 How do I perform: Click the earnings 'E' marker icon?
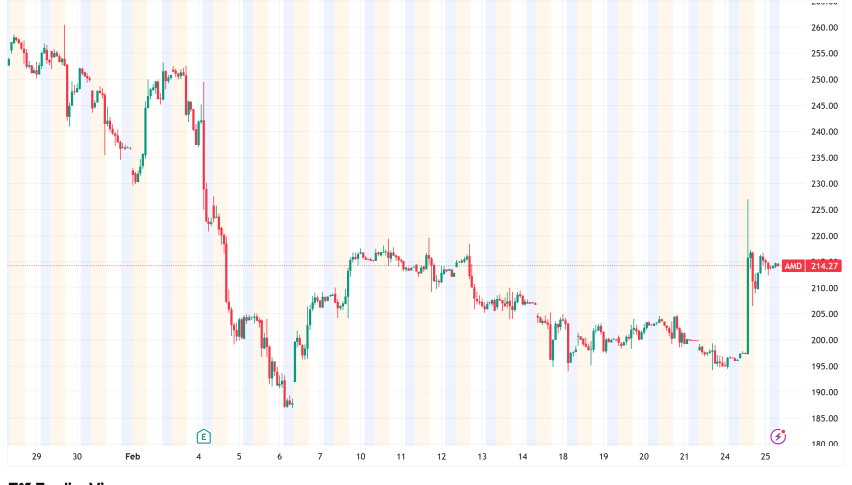pos(203,436)
